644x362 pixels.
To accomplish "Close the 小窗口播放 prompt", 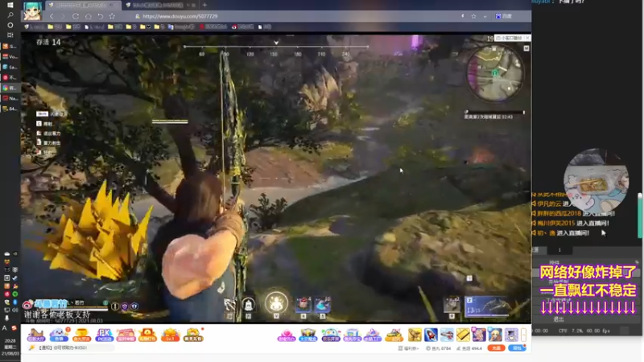I will 527,38.
